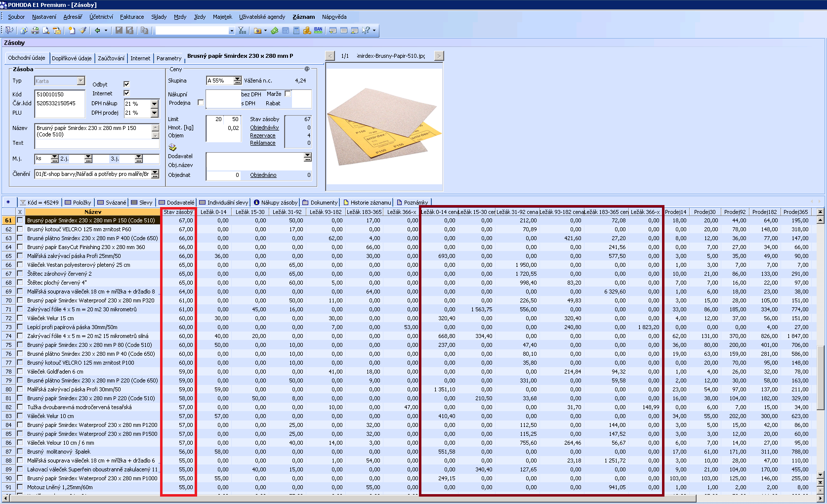Click the brush clean-up toolbar icon
Screen dimensions: 827x504
point(83,30)
